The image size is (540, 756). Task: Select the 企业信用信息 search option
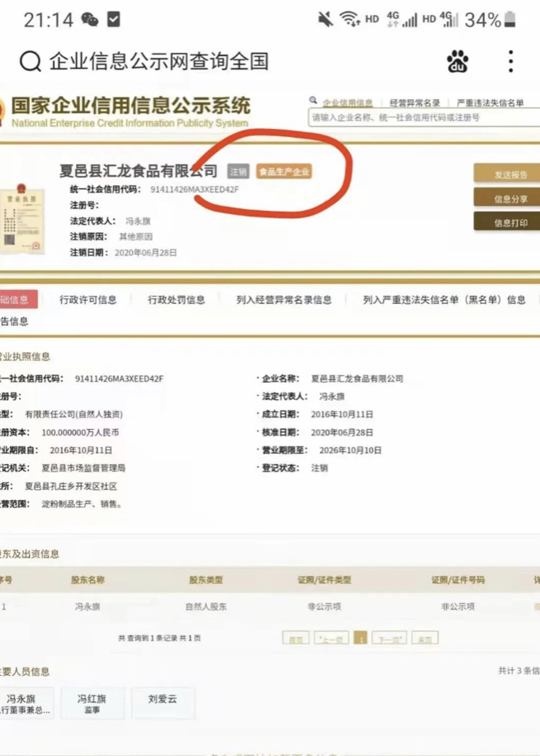point(347,103)
